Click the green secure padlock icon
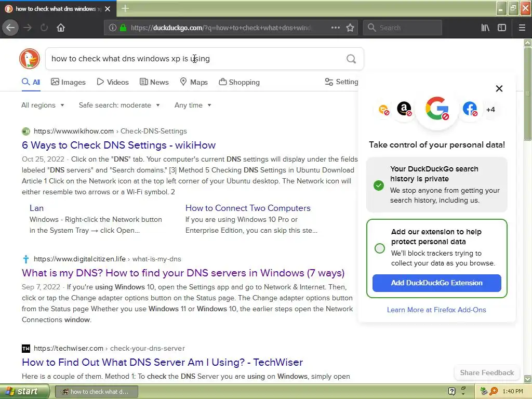The image size is (532, 399). (123, 28)
